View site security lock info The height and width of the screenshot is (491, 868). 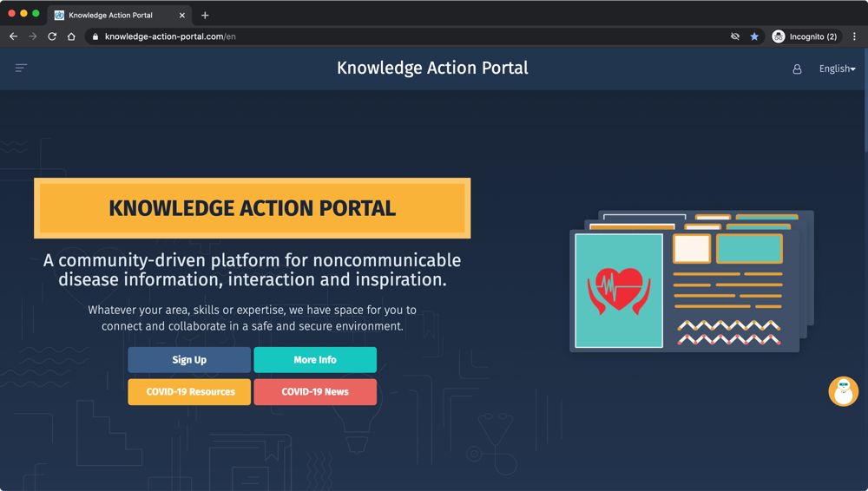point(95,36)
